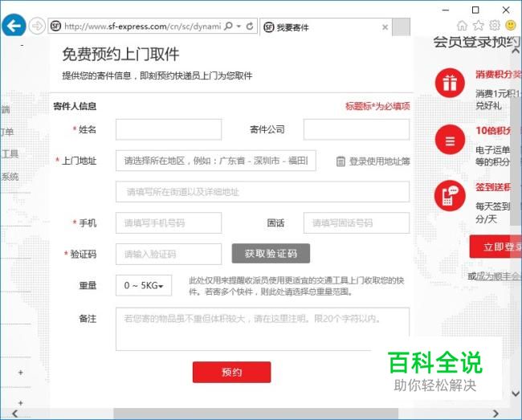Click the horizontal scrollbar thumb
The height and width of the screenshot is (420, 522).
[255, 414]
